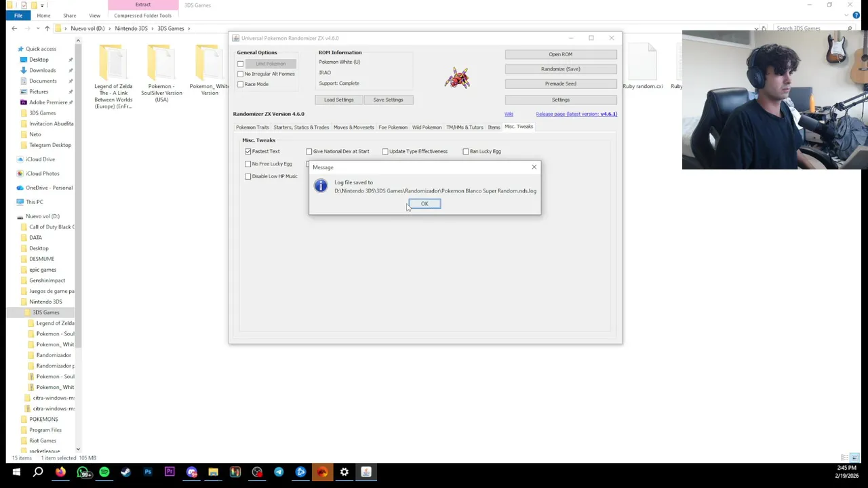Open the Legend of Zelda folder
The width and height of the screenshot is (868, 488).
(x=113, y=77)
